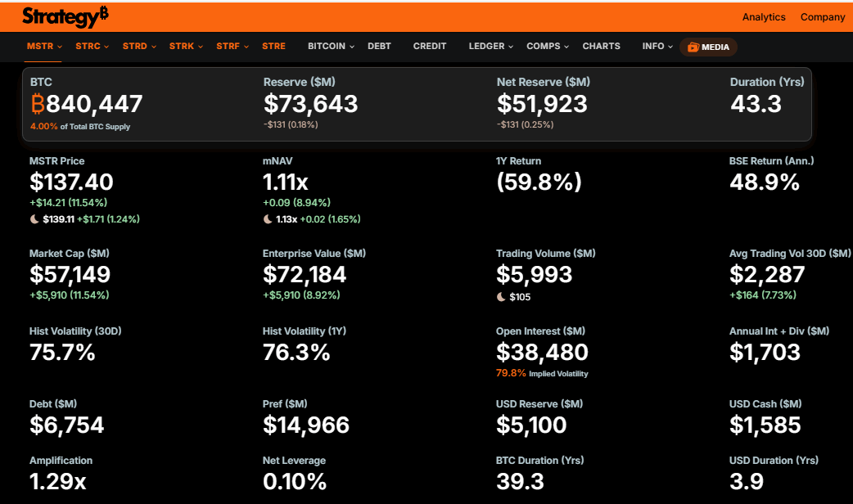This screenshot has width=853, height=504.
Task: Click the BTC Duration value 39.3
Action: (520, 482)
